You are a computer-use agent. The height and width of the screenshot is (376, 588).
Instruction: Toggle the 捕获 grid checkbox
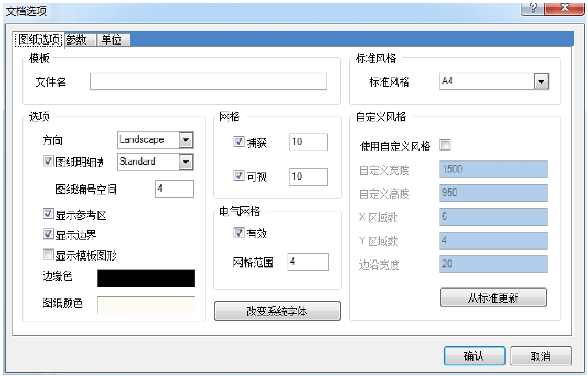click(x=239, y=142)
